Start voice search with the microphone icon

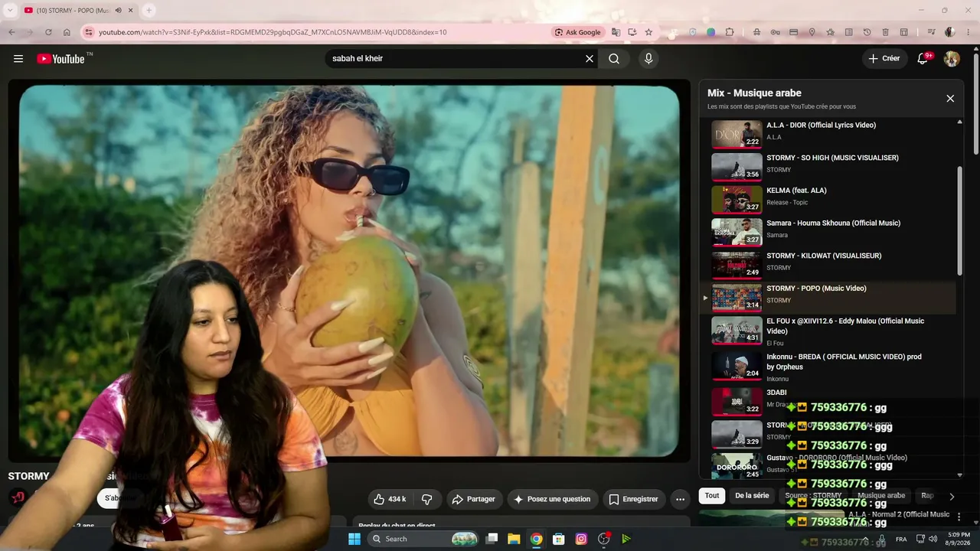tap(648, 59)
